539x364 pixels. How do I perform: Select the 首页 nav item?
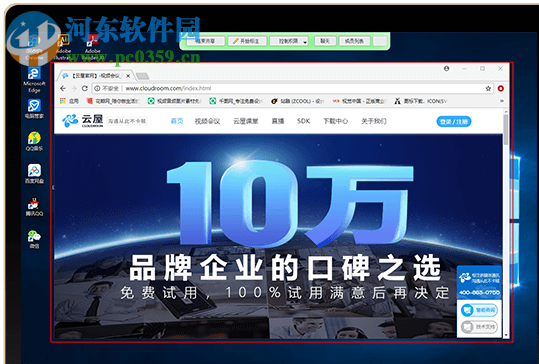177,121
